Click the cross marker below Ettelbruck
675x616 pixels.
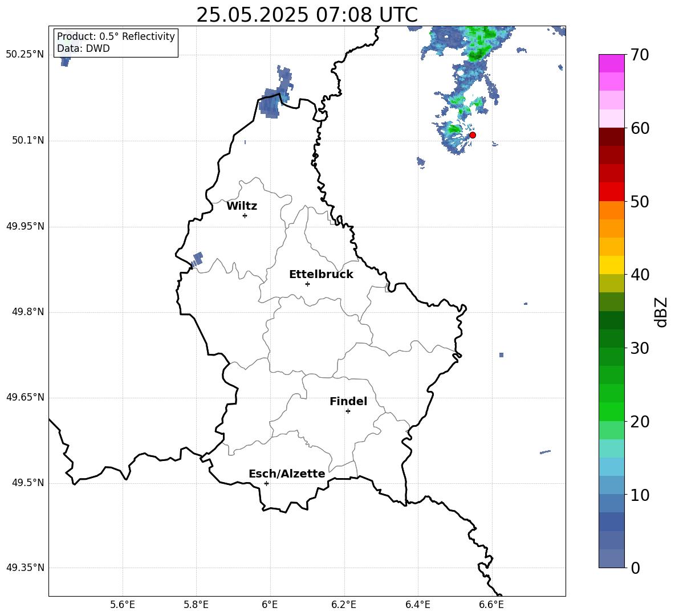[307, 284]
